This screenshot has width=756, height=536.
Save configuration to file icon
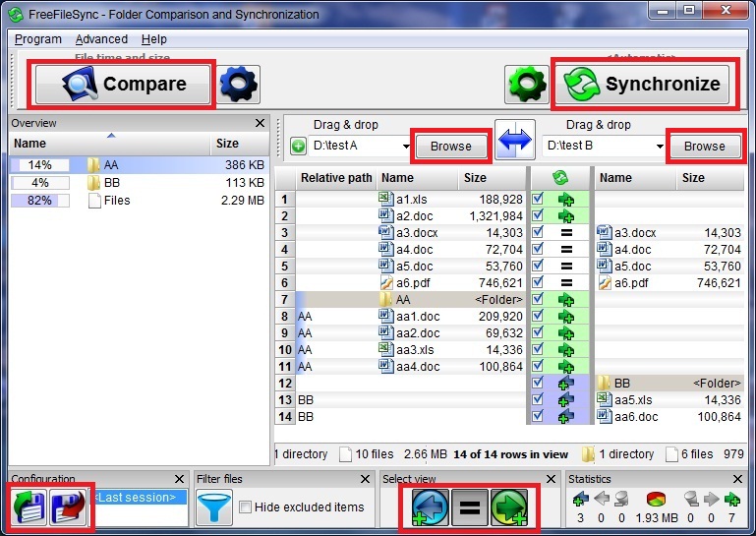[68, 507]
